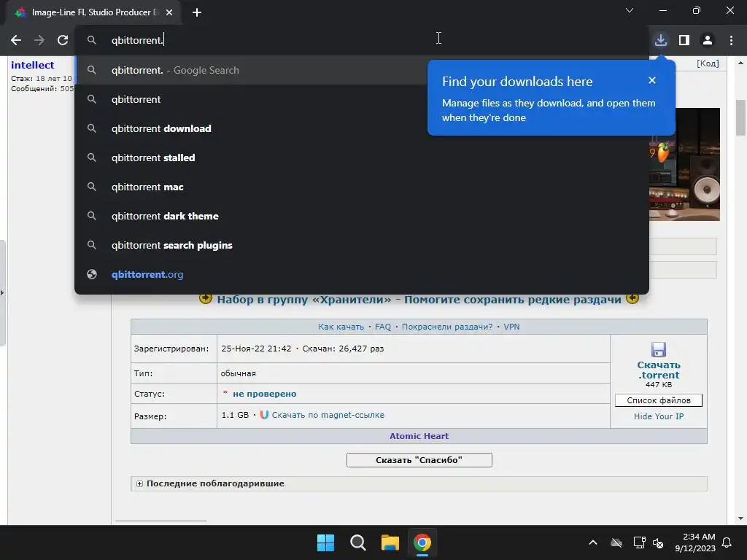Open the intellect user profile link
This screenshot has height=560, width=747.
pos(32,65)
